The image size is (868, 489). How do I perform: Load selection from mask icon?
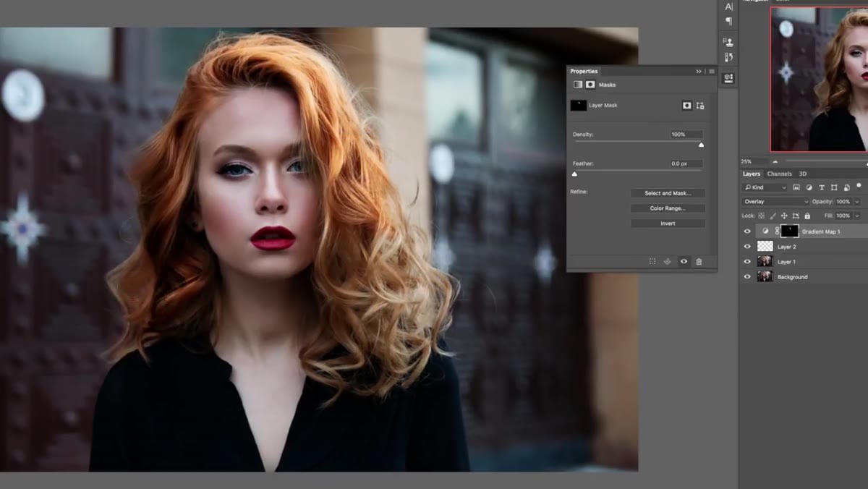[652, 261]
